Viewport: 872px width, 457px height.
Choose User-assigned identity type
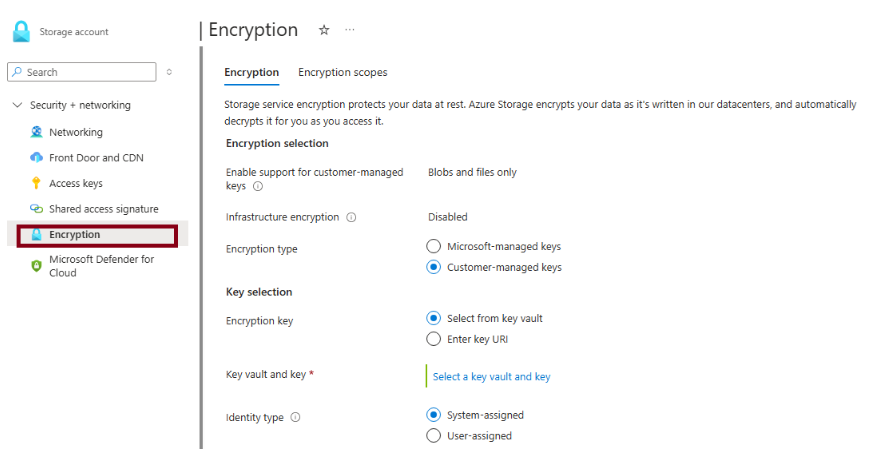pos(433,436)
